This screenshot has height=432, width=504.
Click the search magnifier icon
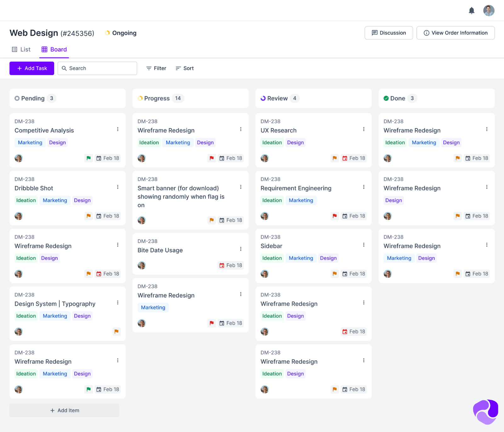65,68
